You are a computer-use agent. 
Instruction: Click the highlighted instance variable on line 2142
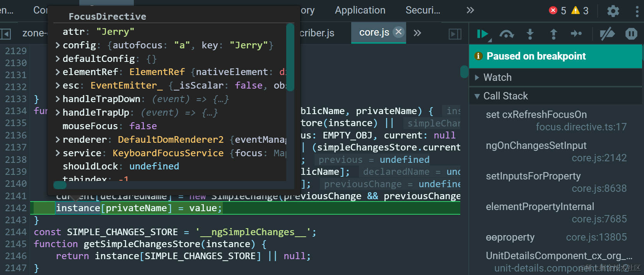pos(78,208)
